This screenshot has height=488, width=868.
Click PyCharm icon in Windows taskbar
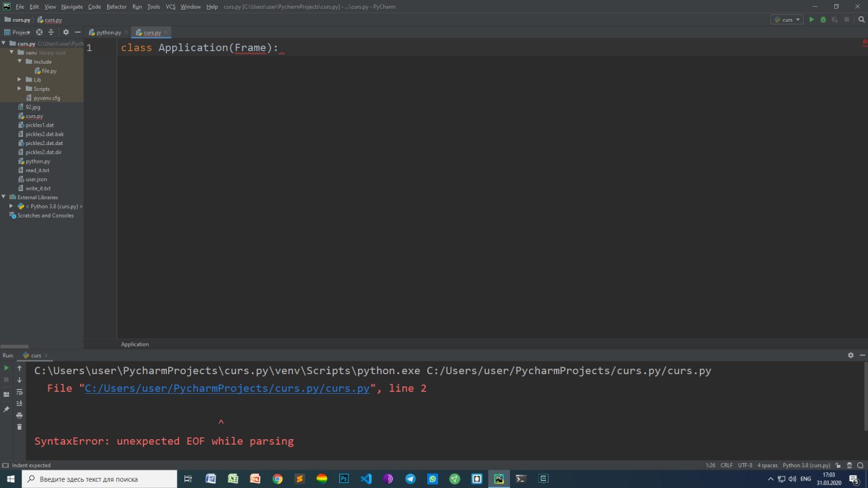pyautogui.click(x=499, y=479)
